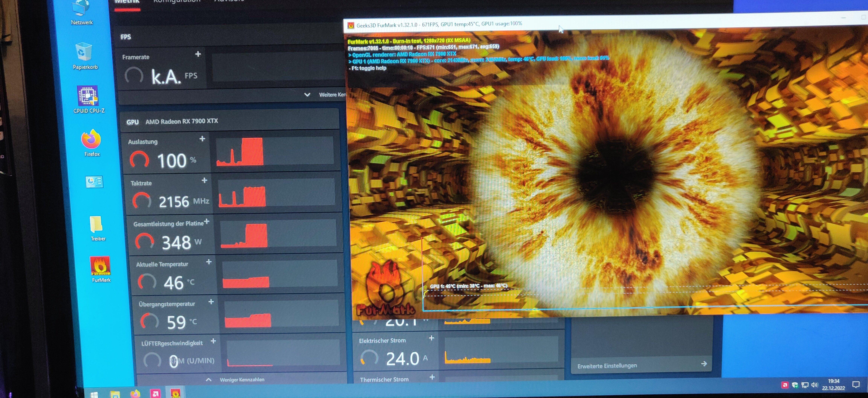
Task: Click plus icon next to Aktuelle Temperatur
Action: point(209,262)
